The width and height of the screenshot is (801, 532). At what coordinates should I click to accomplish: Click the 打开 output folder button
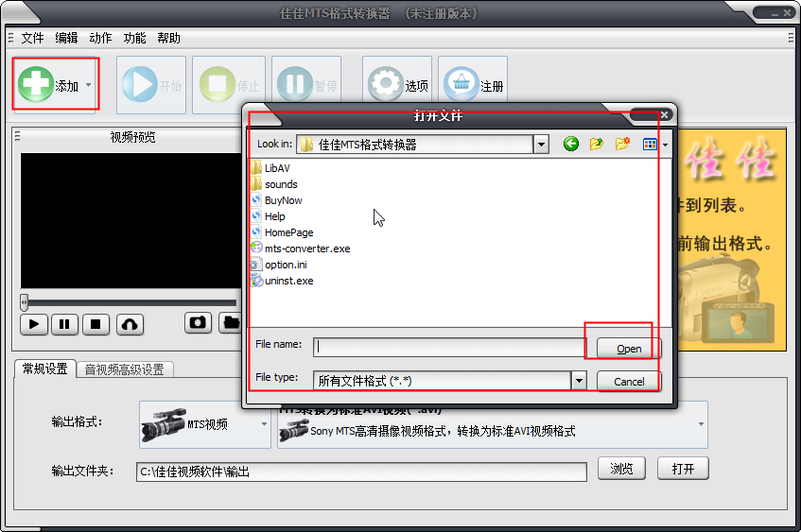(x=683, y=469)
